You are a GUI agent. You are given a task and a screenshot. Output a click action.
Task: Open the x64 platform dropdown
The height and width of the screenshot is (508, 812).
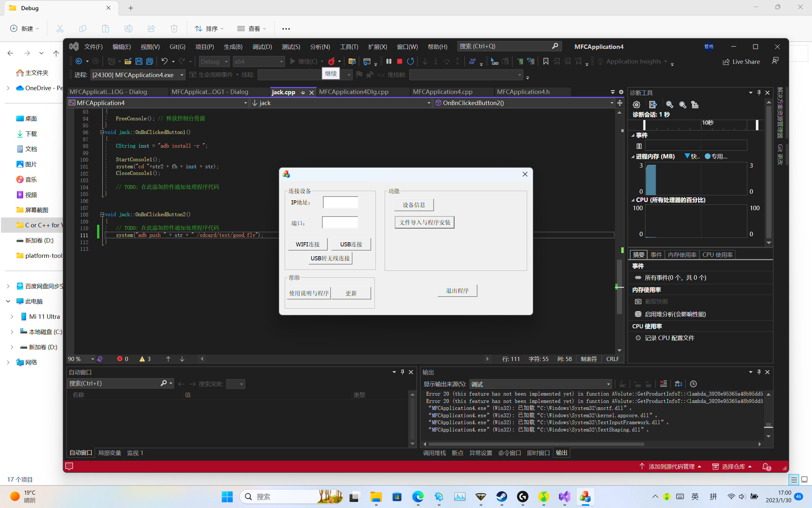[259, 62]
